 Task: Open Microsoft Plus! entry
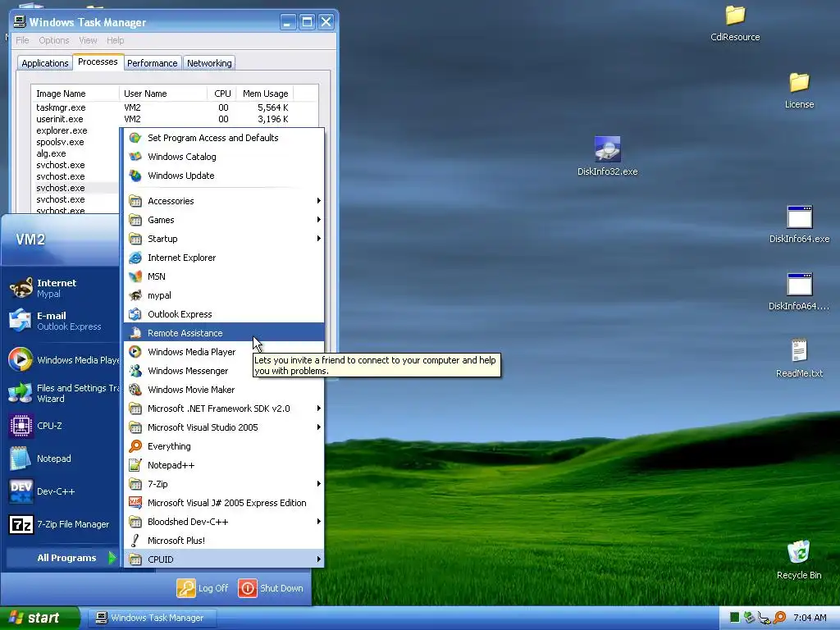coord(224,541)
